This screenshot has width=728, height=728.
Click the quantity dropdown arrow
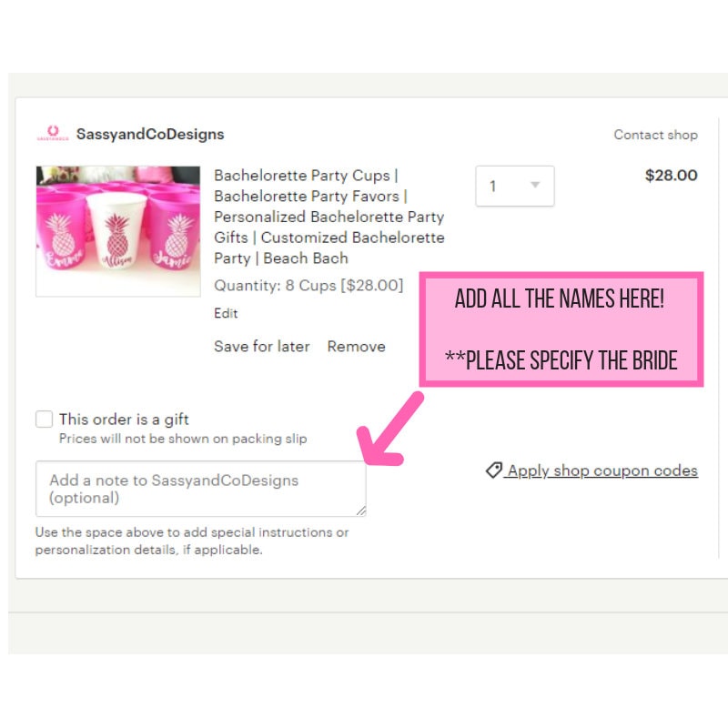pos(535,186)
